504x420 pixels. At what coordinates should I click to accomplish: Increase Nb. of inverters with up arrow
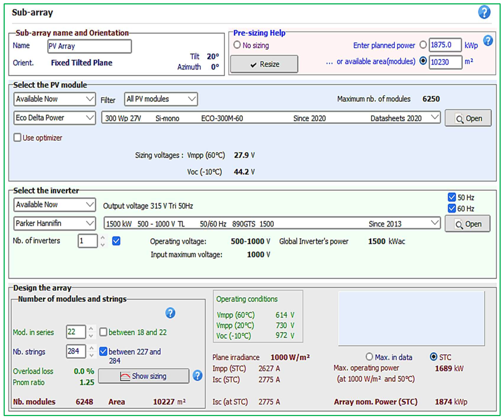click(x=103, y=238)
